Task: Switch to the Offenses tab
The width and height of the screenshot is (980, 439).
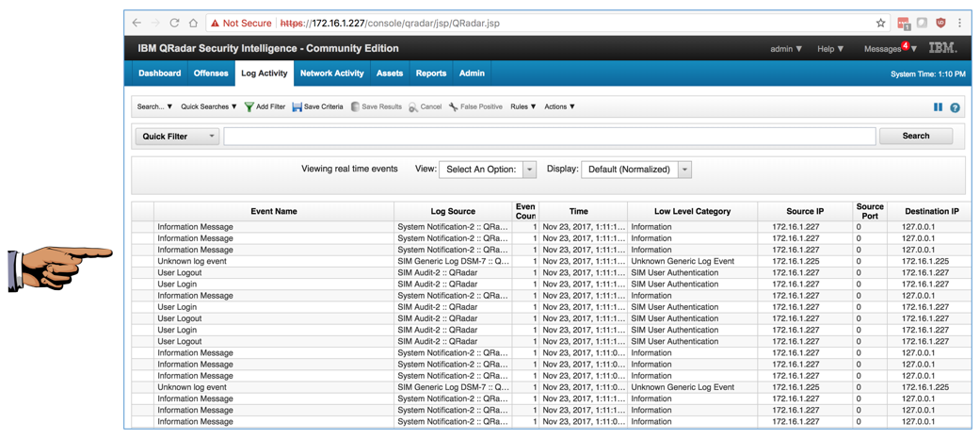Action: point(211,73)
